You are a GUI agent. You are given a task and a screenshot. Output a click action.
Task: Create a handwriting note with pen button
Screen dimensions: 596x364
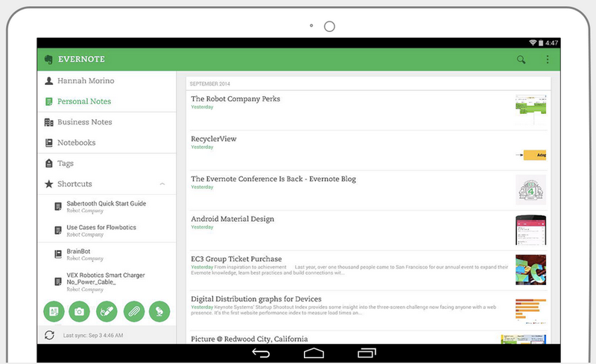tap(107, 311)
